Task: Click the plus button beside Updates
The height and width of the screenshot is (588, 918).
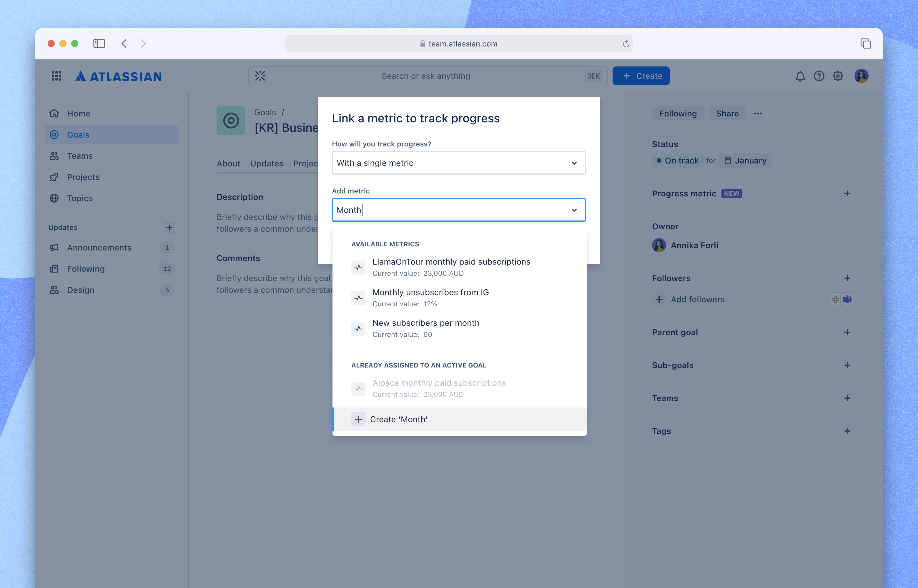Action: pos(169,228)
